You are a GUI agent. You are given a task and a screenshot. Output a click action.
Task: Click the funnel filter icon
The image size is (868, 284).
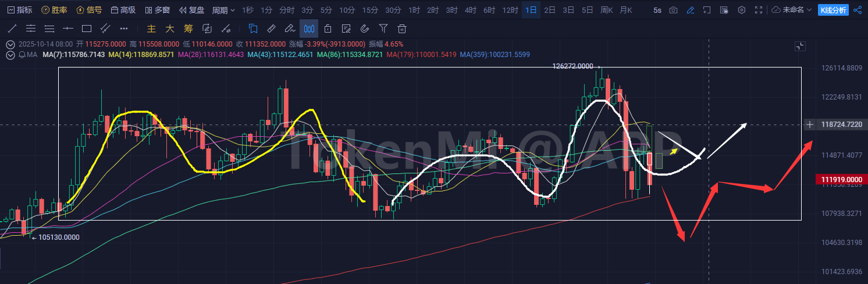point(383,28)
